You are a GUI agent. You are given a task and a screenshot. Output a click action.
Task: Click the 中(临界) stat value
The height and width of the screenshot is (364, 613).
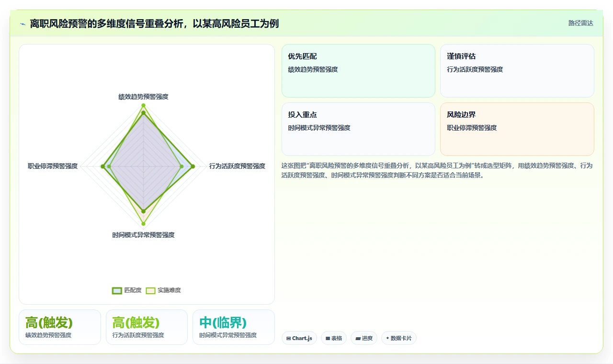(223, 322)
